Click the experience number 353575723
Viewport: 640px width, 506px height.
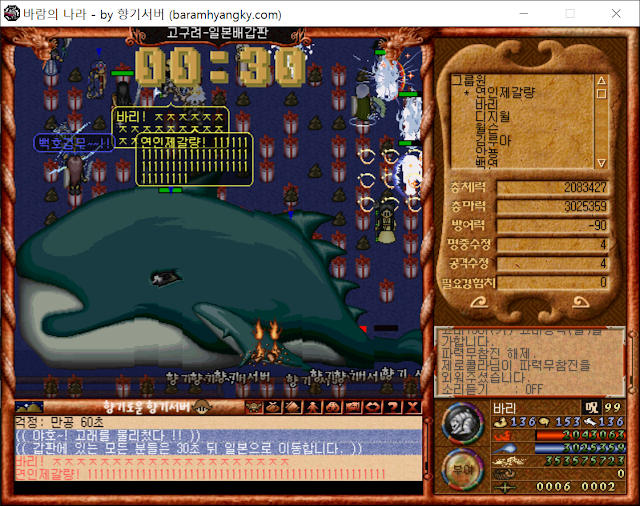(x=584, y=461)
